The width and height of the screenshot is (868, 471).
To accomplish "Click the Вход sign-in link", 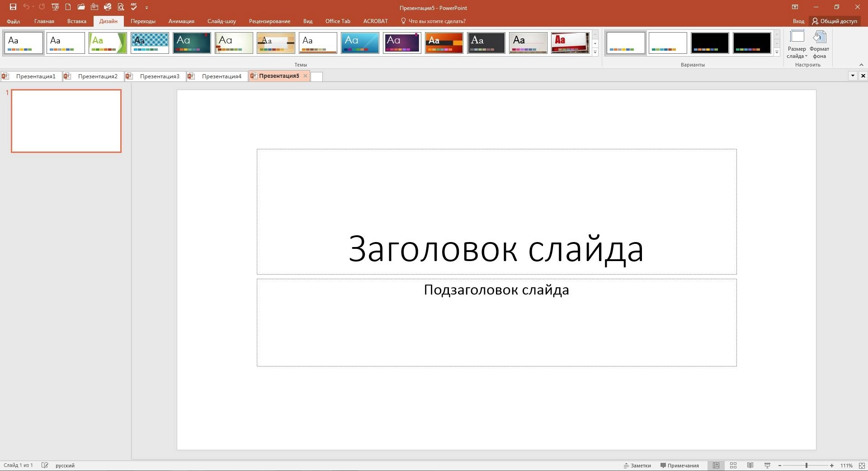I will coord(798,21).
